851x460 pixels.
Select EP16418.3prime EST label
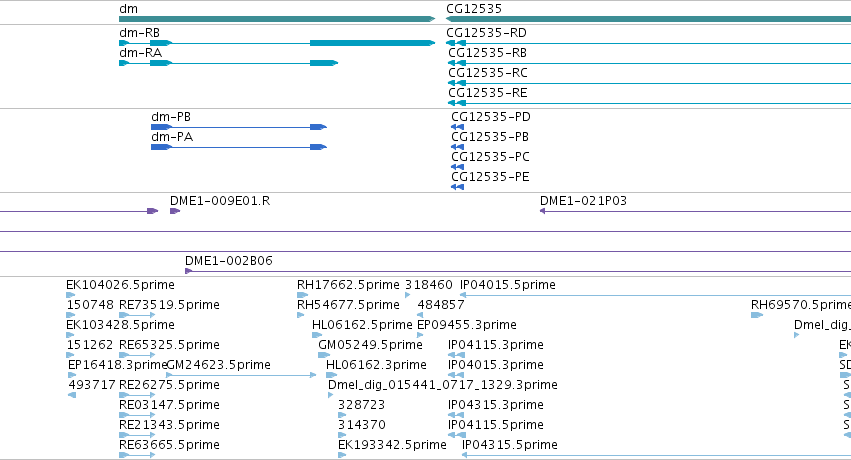[x=117, y=366]
